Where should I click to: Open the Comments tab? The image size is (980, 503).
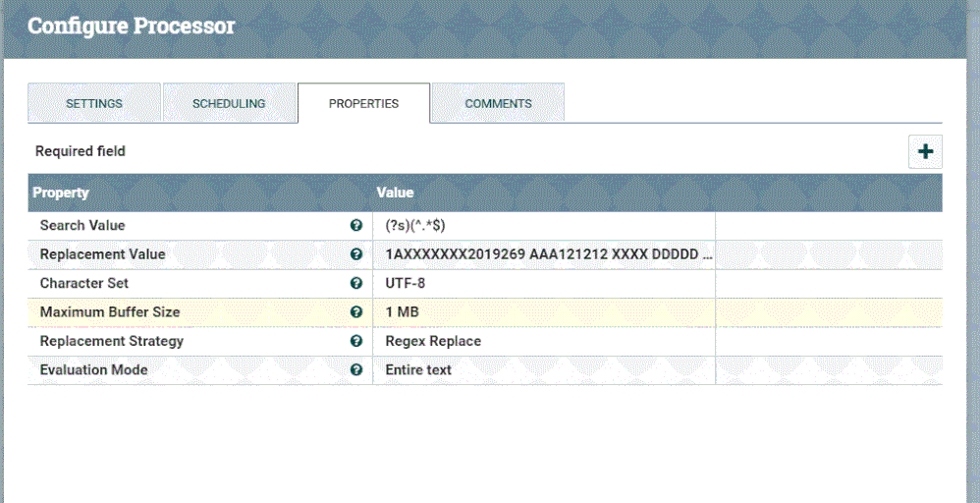point(498,103)
